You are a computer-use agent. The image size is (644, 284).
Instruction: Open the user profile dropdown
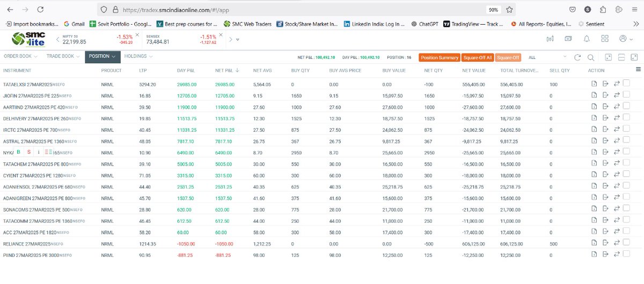(x=625, y=39)
